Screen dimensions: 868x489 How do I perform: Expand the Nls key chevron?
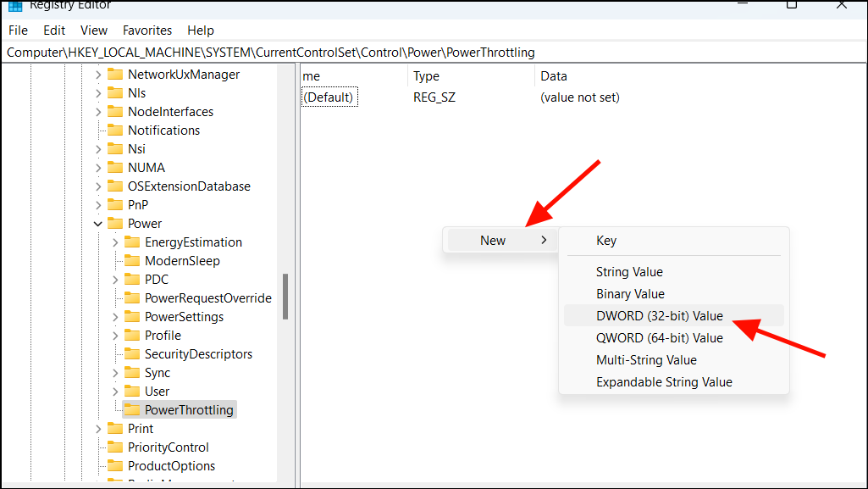[x=98, y=93]
